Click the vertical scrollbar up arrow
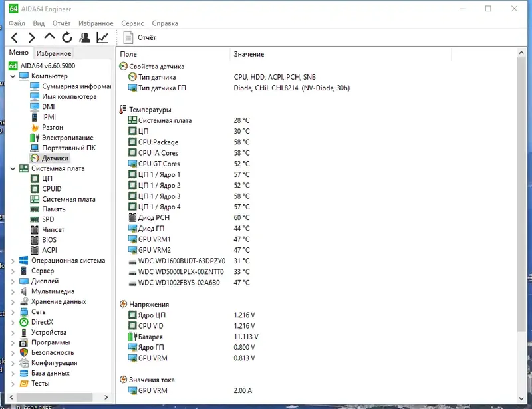532x409 pixels. 521,53
